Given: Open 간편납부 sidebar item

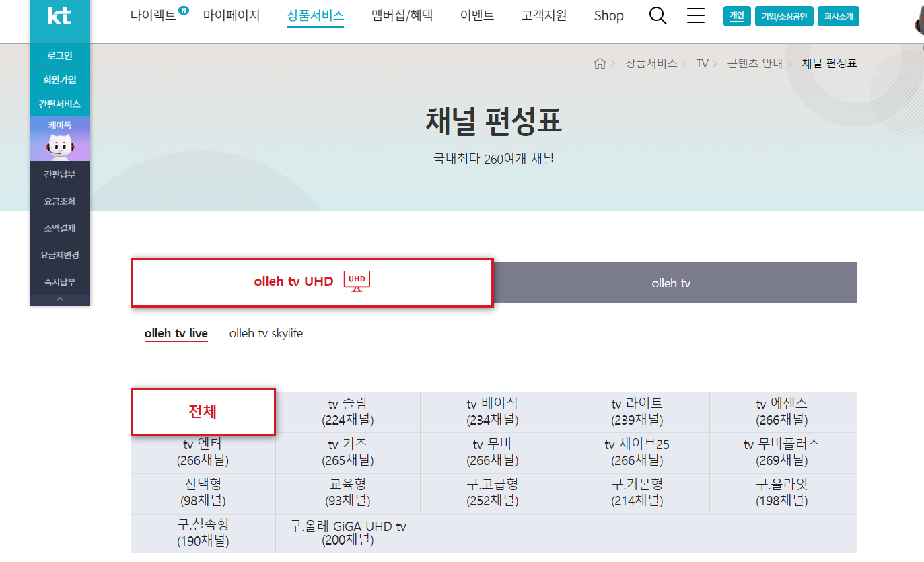Looking at the screenshot, I should click(x=60, y=174).
